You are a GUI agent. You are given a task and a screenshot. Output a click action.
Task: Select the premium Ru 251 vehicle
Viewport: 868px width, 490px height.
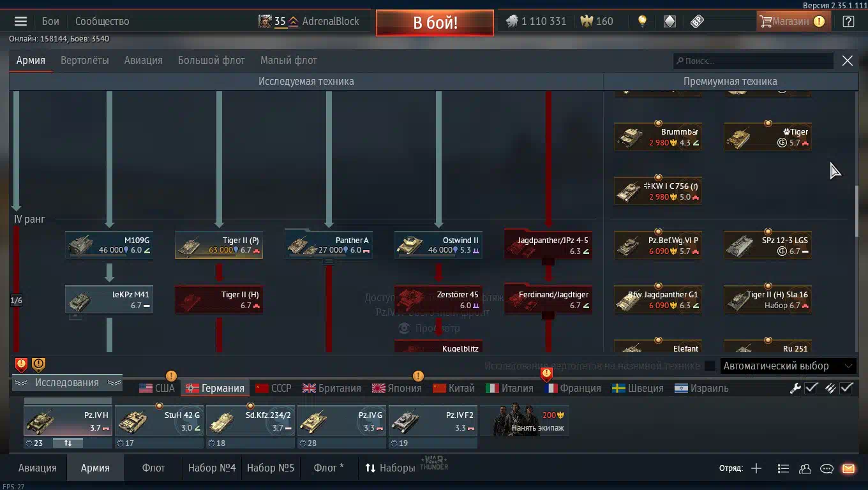pyautogui.click(x=768, y=347)
